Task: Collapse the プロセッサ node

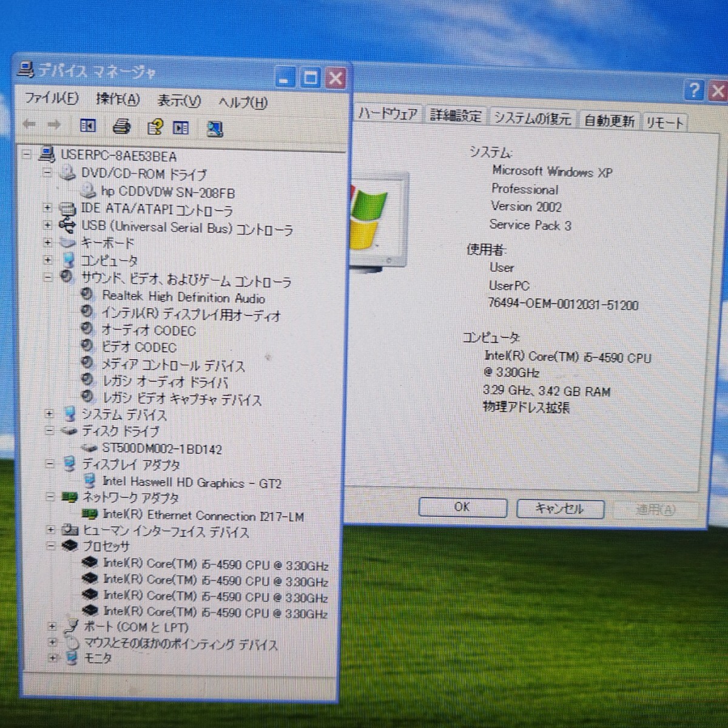Action: click(51, 545)
